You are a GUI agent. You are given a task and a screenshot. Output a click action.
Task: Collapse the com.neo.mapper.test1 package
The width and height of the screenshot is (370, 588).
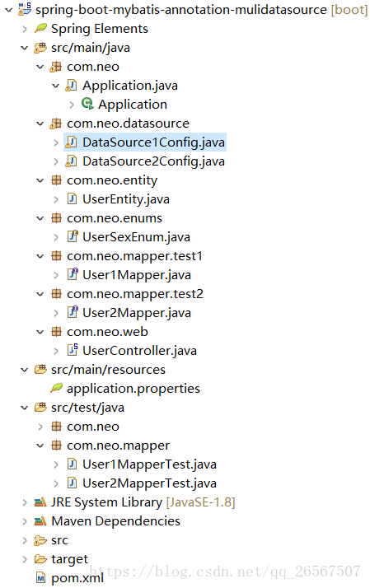click(x=40, y=256)
